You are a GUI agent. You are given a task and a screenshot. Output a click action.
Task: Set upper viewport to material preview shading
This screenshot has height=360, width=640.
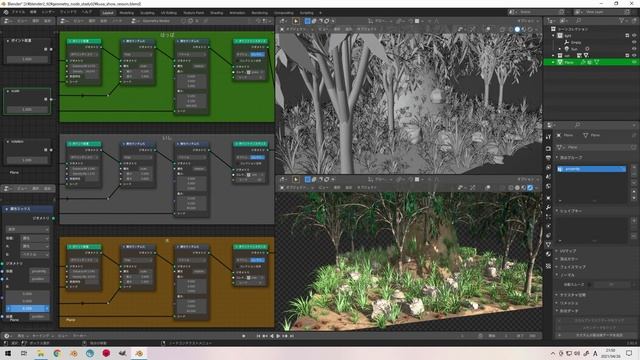pos(524,29)
